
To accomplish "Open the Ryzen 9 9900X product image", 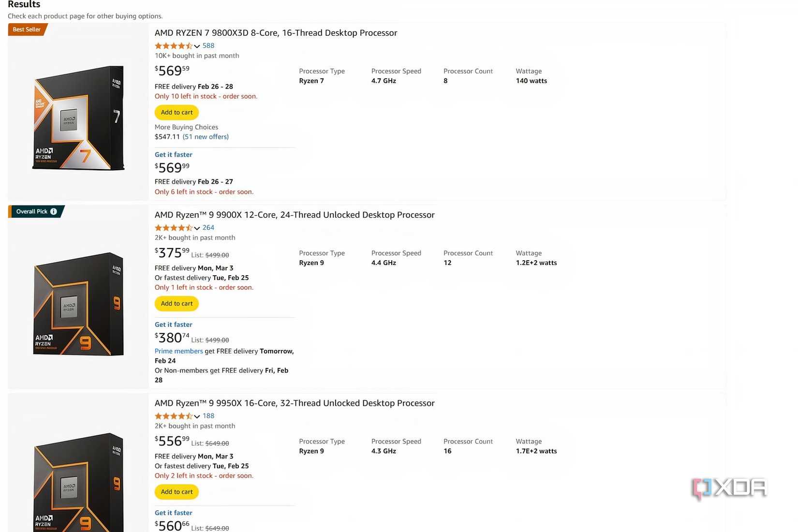I will click(x=79, y=304).
